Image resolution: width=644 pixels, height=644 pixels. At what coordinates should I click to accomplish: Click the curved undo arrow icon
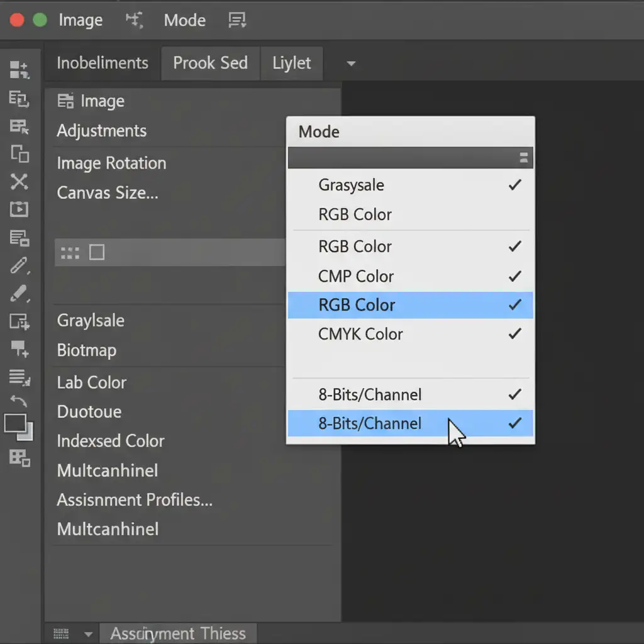(x=19, y=401)
